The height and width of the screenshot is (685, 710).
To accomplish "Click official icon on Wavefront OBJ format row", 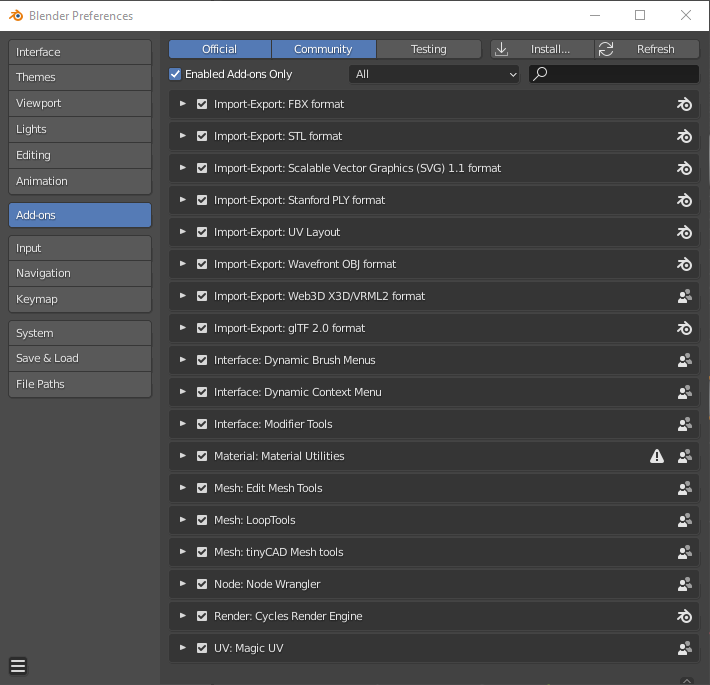I will (684, 264).
